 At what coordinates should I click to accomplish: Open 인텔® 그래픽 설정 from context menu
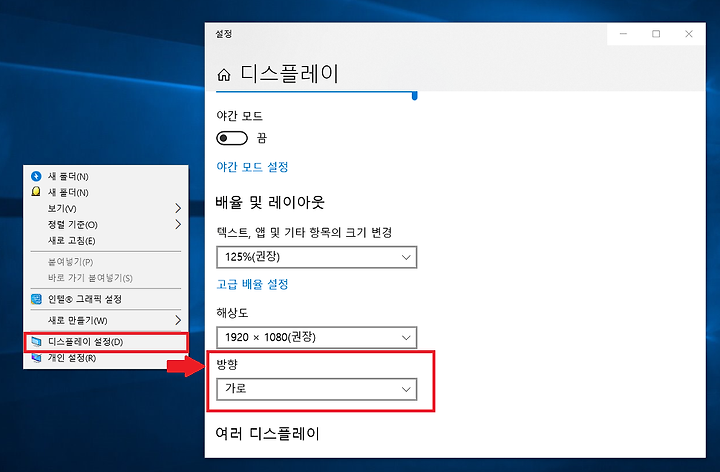point(106,299)
